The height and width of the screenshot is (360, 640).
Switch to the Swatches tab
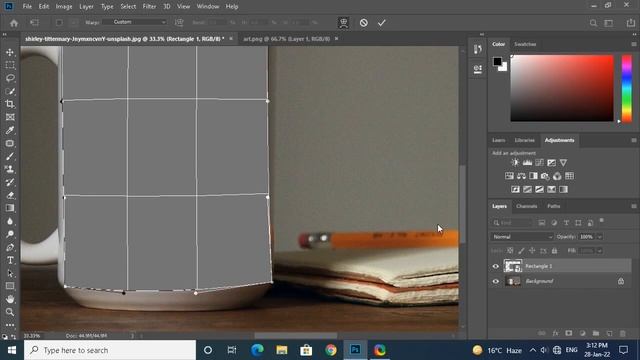point(525,44)
